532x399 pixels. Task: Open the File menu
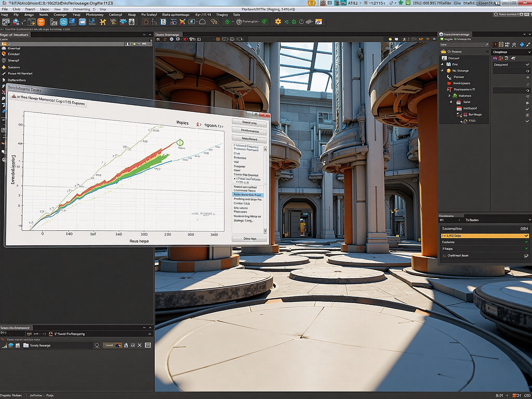tap(5, 9)
